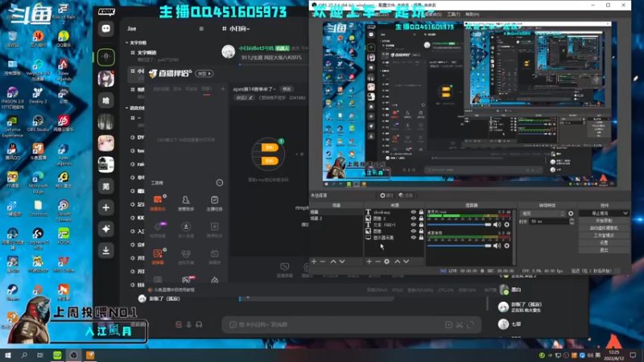The image size is (644, 362).
Task: Collapse Douyu 工具箱 with circle minus icon
Action: tap(220, 183)
